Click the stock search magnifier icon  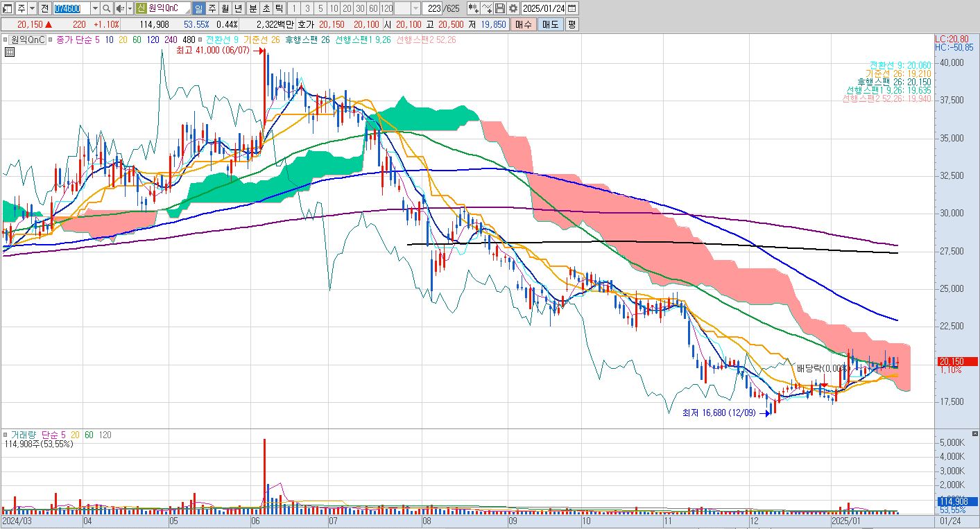click(106, 8)
